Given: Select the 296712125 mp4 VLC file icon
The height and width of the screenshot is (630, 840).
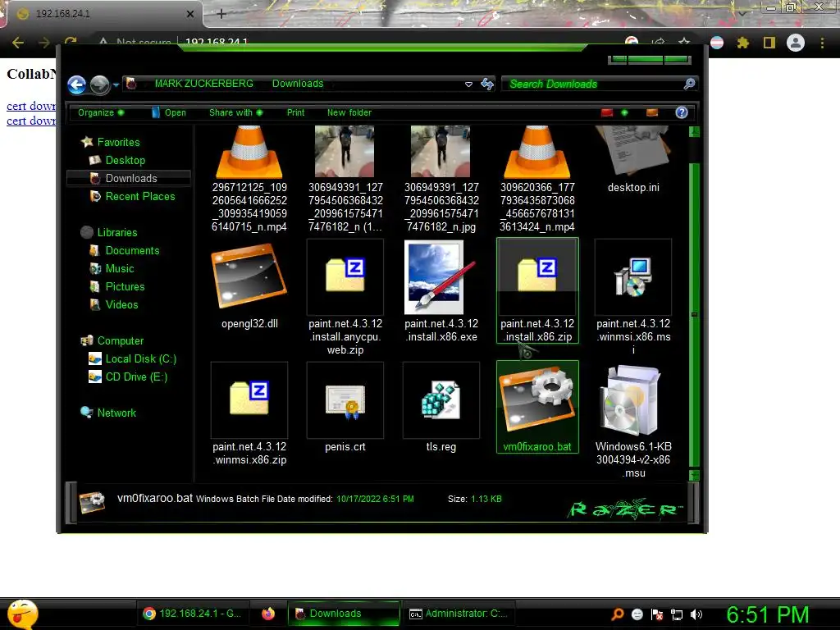Looking at the screenshot, I should click(249, 153).
